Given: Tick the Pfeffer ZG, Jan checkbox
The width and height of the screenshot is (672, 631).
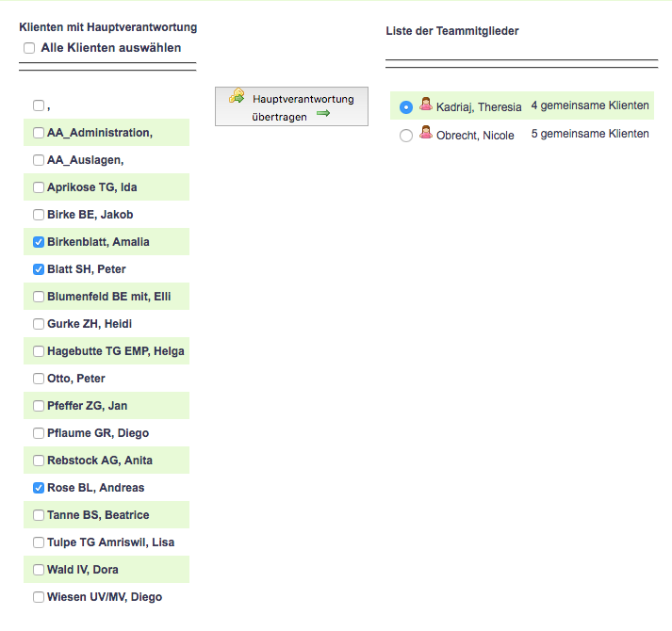Looking at the screenshot, I should click(x=39, y=406).
